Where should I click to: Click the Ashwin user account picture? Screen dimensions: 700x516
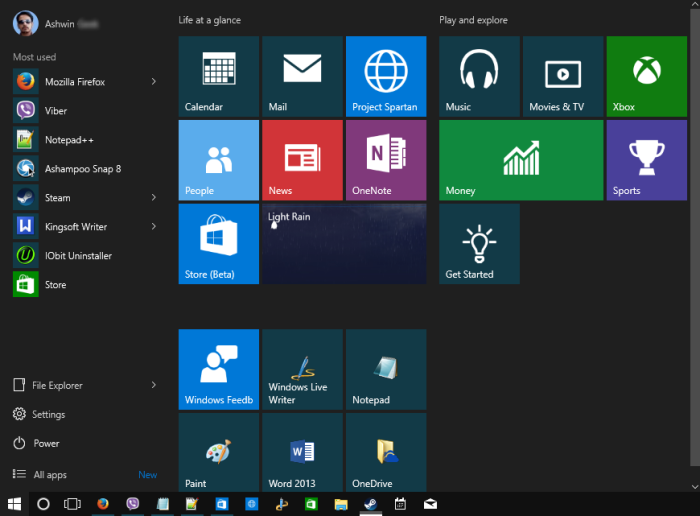pyautogui.click(x=25, y=23)
